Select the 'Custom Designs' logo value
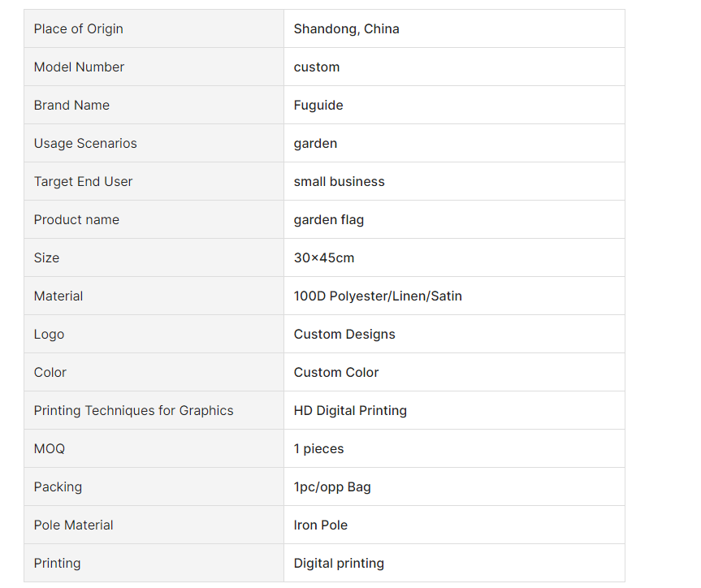This screenshot has height=588, width=701. [344, 334]
